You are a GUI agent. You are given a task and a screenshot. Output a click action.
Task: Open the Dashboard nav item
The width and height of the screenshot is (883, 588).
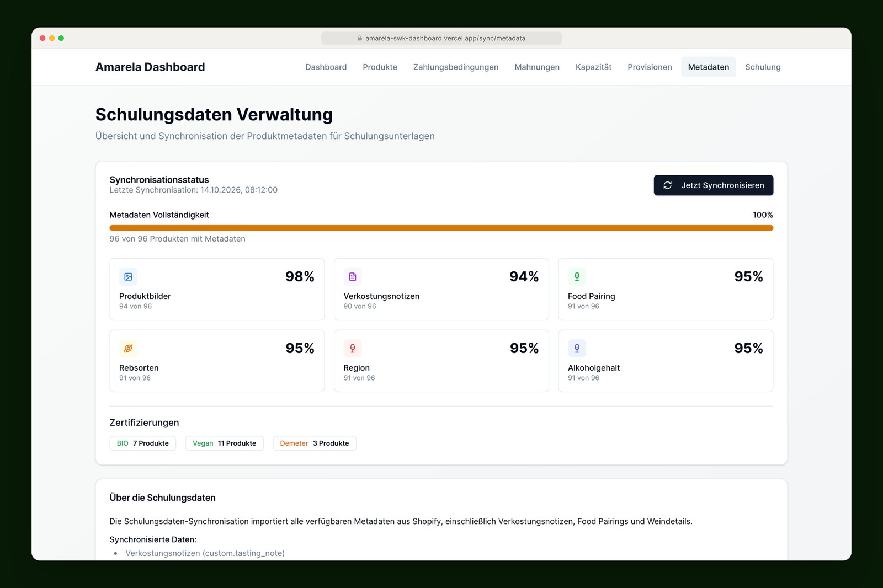[x=326, y=67]
